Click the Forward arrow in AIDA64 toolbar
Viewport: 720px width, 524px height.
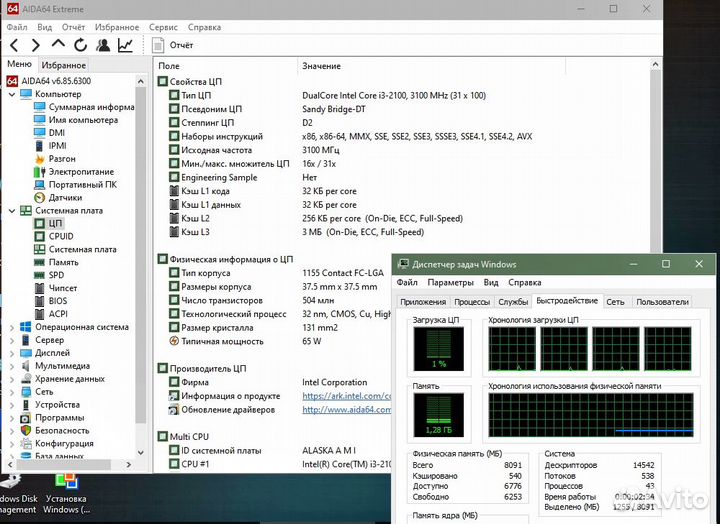(x=36, y=45)
